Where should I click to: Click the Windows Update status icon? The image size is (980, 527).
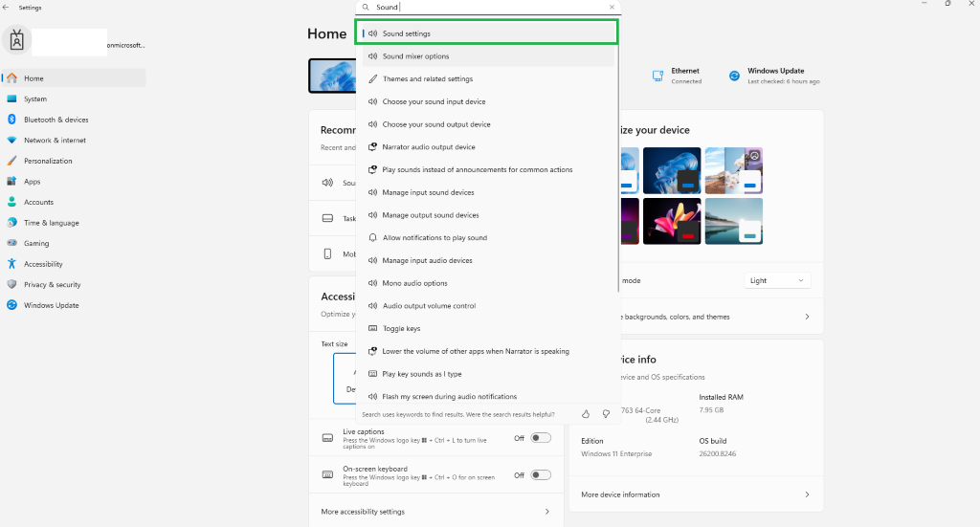(x=734, y=76)
